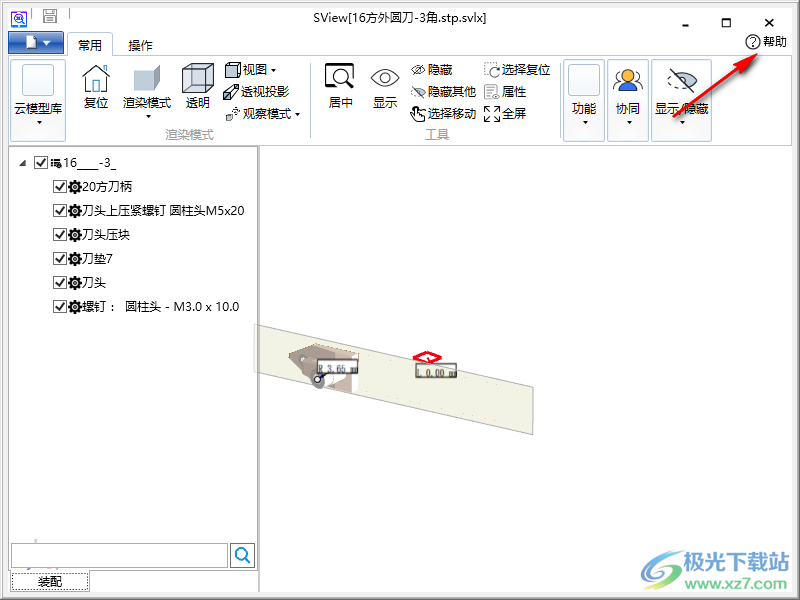
Task: Click the tree search input field
Action: pos(119,555)
